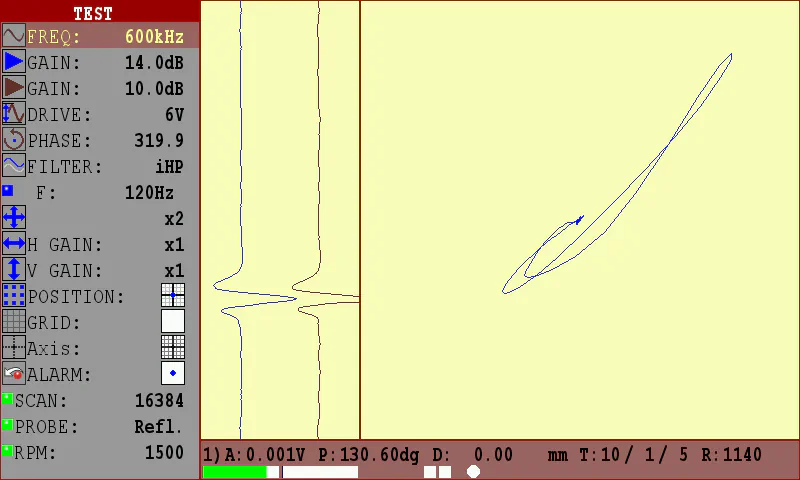The width and height of the screenshot is (800, 480).
Task: Click the green indicator next to SCAN
Action: coord(7,398)
